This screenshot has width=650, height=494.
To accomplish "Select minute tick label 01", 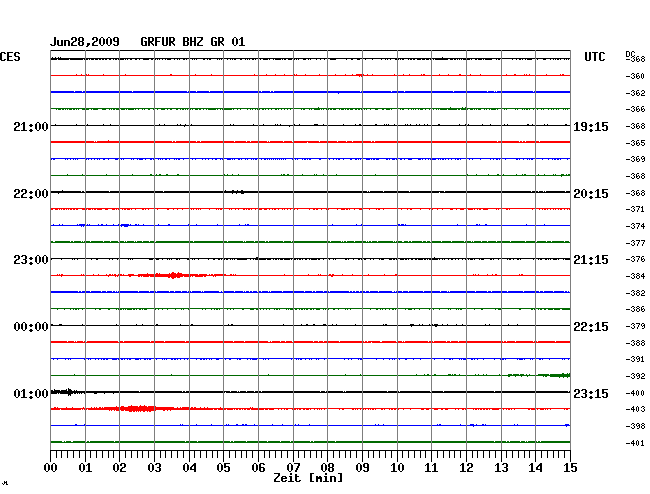I will pyautogui.click(x=85, y=468).
